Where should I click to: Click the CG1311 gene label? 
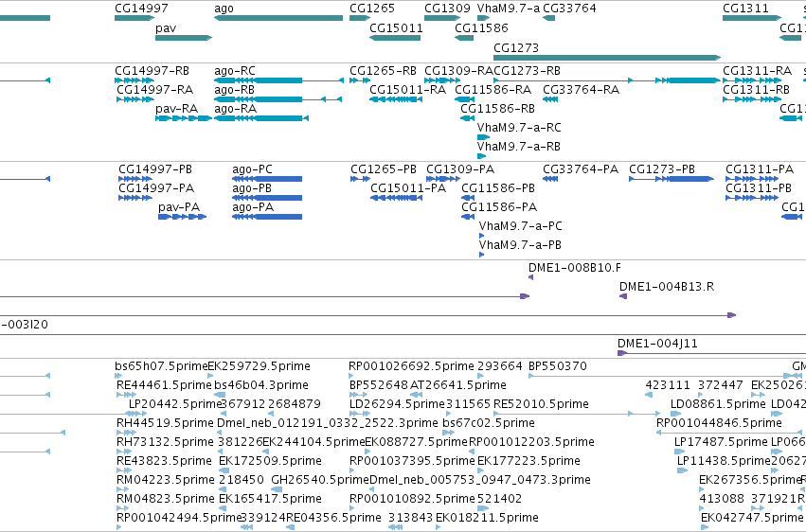pos(745,9)
